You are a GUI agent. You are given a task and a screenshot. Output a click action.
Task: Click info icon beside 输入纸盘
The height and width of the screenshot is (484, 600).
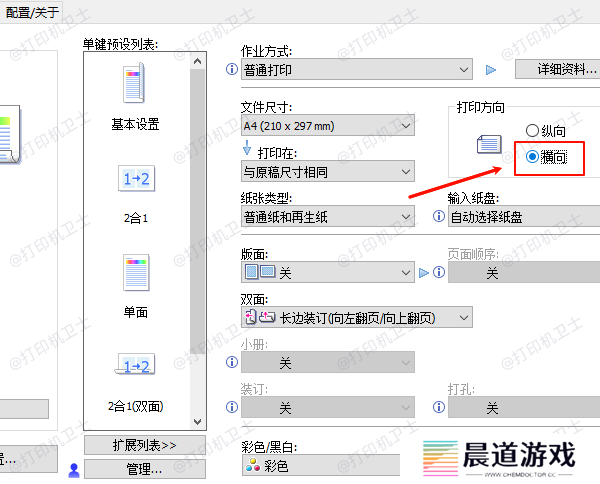pos(439,216)
